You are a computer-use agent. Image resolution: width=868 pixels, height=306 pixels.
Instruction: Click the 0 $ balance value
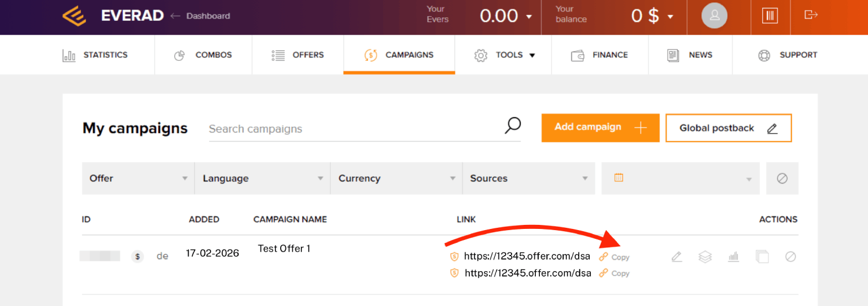pyautogui.click(x=645, y=16)
